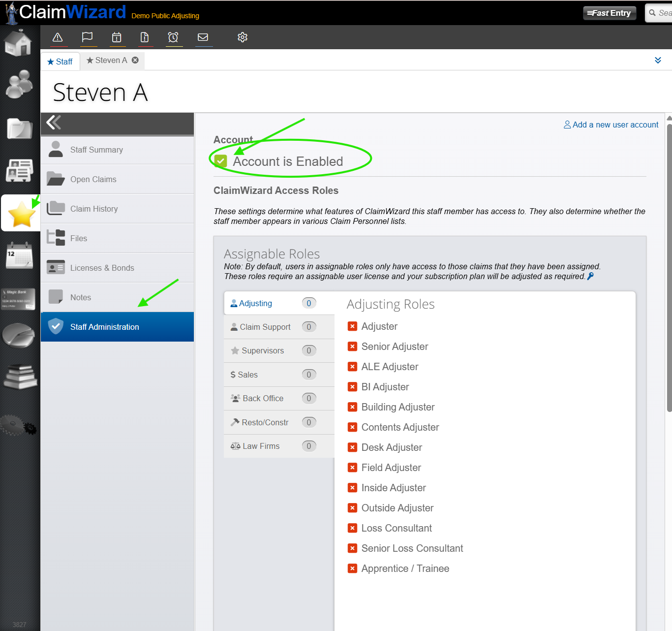Viewport: 672px width, 631px height.
Task: Open the Notes section
Action: point(117,297)
